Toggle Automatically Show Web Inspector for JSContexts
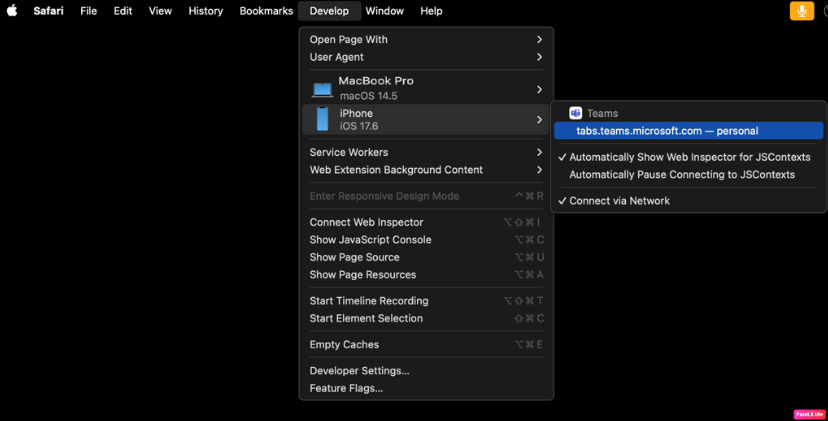 [x=689, y=157]
